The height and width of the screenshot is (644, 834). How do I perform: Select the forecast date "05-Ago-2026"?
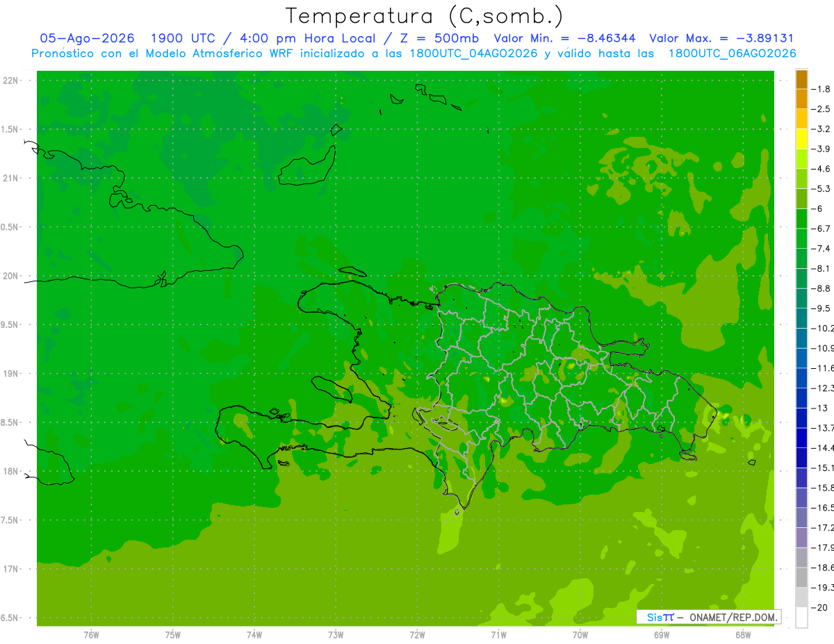[x=87, y=38]
